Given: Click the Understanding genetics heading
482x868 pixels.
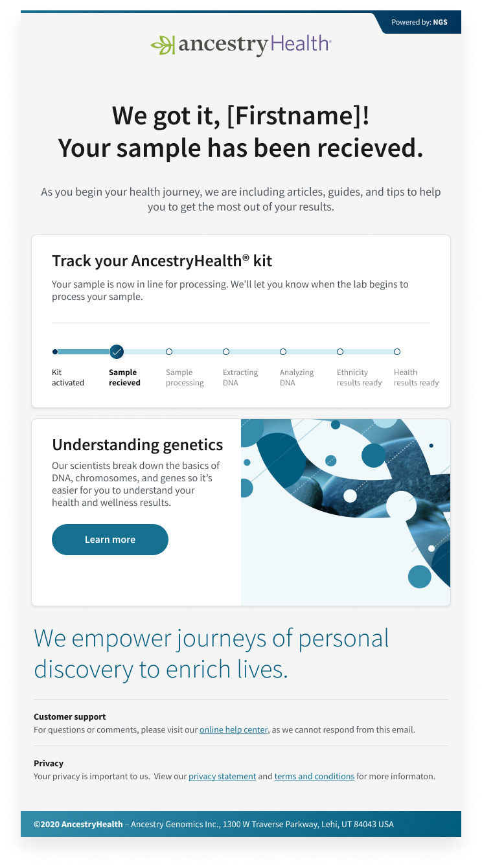Looking at the screenshot, I should click(x=137, y=445).
